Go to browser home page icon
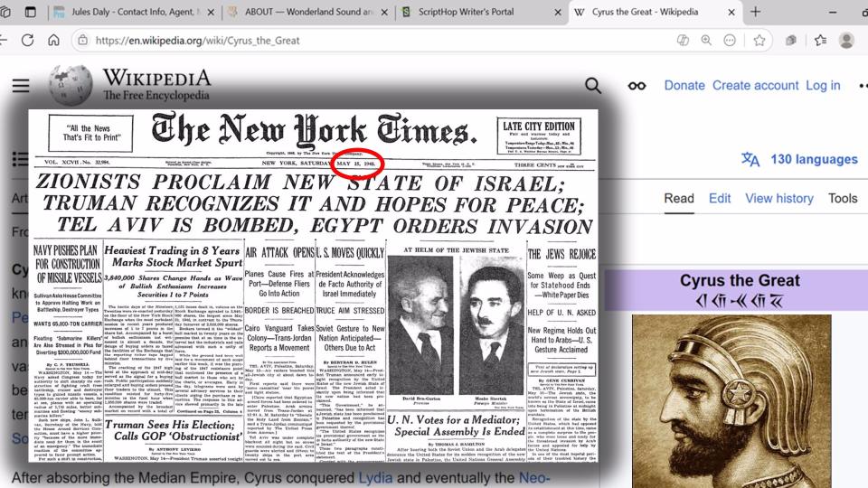Viewport: 868px width, 488px height. (53, 41)
